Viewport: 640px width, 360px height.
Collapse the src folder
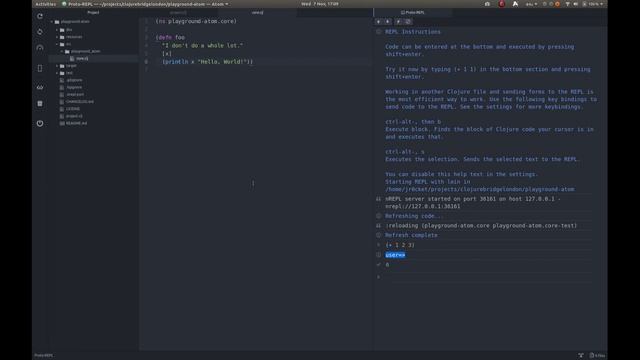(x=57, y=44)
